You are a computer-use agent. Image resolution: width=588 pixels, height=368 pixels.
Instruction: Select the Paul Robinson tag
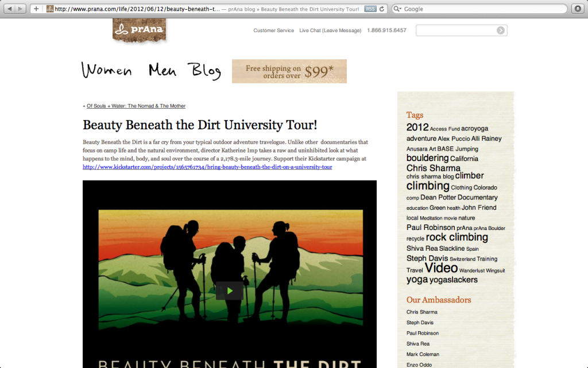coord(431,228)
